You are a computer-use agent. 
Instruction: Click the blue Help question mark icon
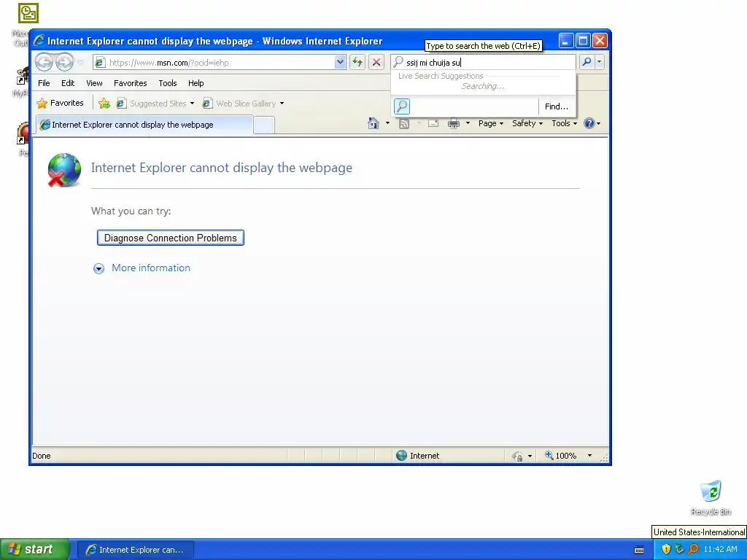[589, 123]
